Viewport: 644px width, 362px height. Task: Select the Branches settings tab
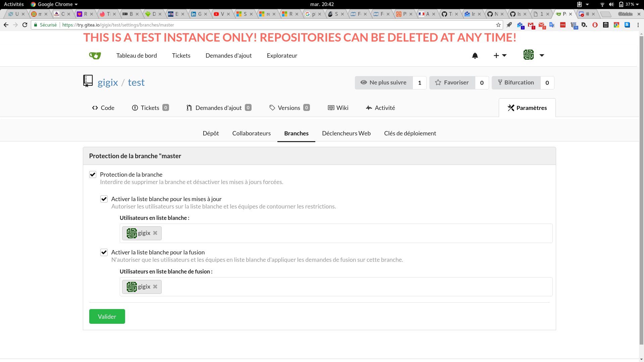(296, 133)
